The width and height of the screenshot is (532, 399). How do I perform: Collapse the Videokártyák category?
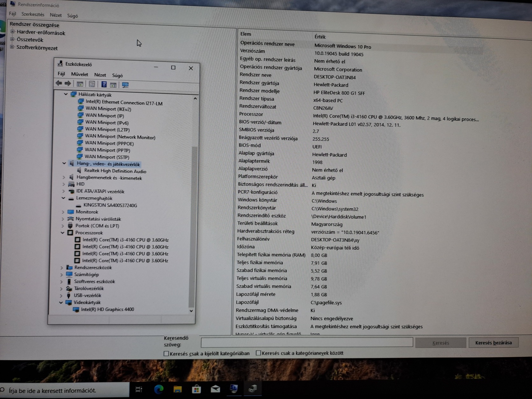pyautogui.click(x=61, y=302)
